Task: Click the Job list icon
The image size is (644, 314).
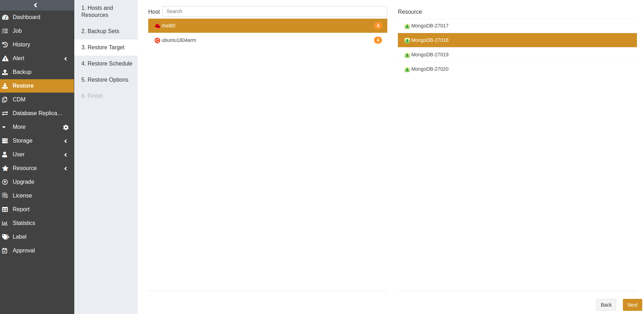Action: [x=5, y=31]
